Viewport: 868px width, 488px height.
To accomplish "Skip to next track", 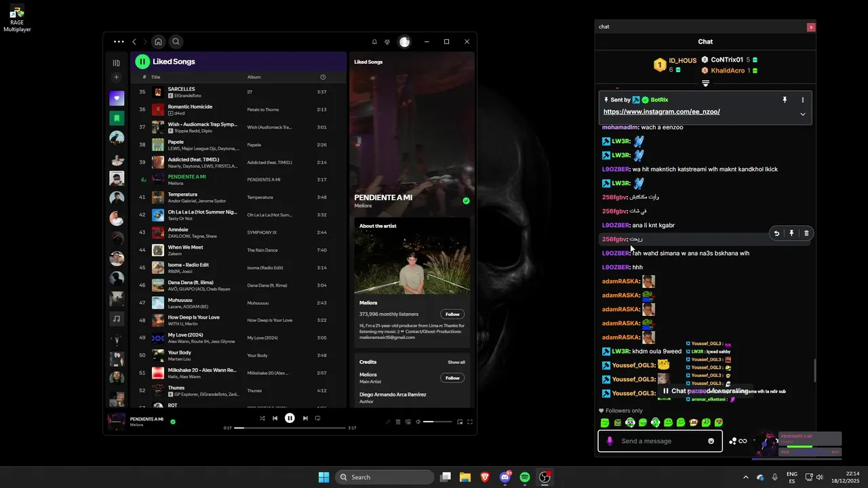I will coord(305,418).
